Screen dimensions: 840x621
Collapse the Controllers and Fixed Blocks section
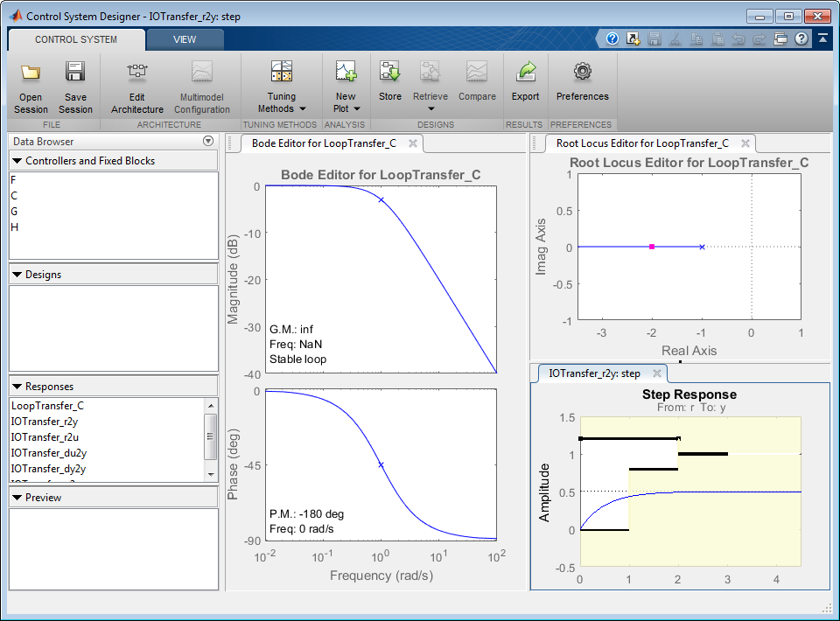coord(17,161)
